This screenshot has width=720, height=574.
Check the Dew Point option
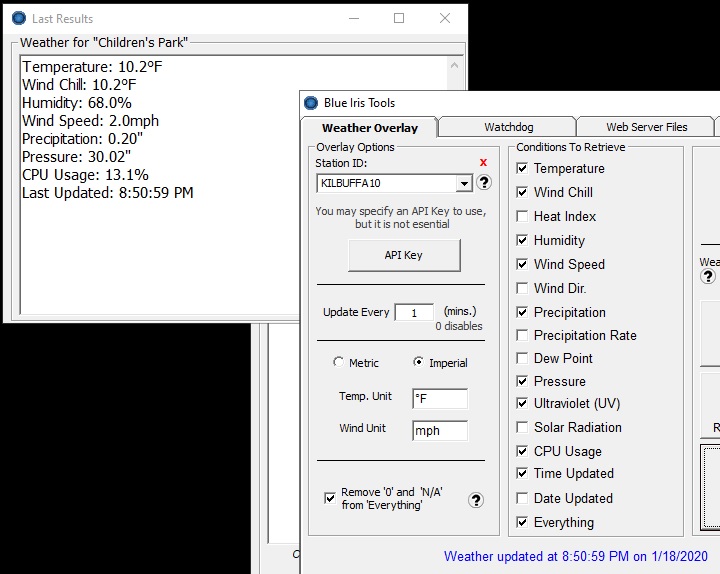click(x=522, y=358)
